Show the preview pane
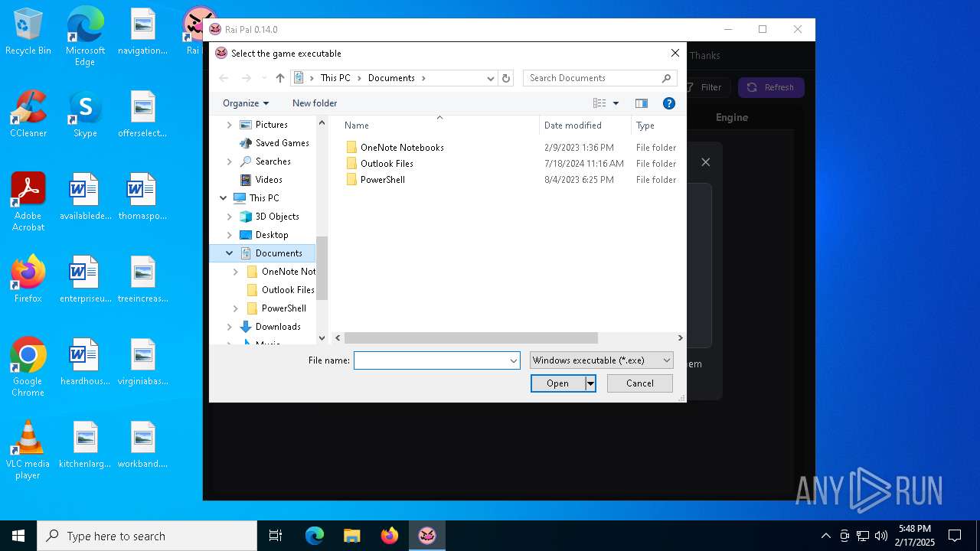 click(642, 103)
